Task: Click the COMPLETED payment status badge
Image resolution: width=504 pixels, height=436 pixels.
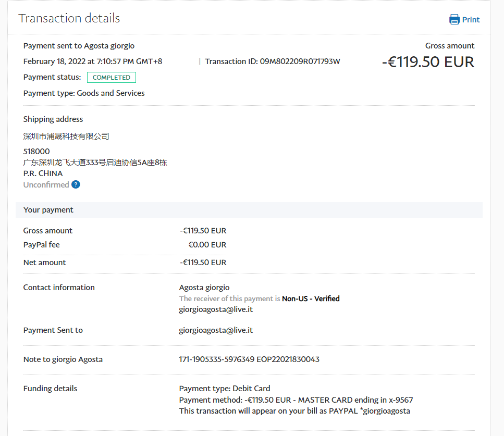Action: pyautogui.click(x=112, y=78)
